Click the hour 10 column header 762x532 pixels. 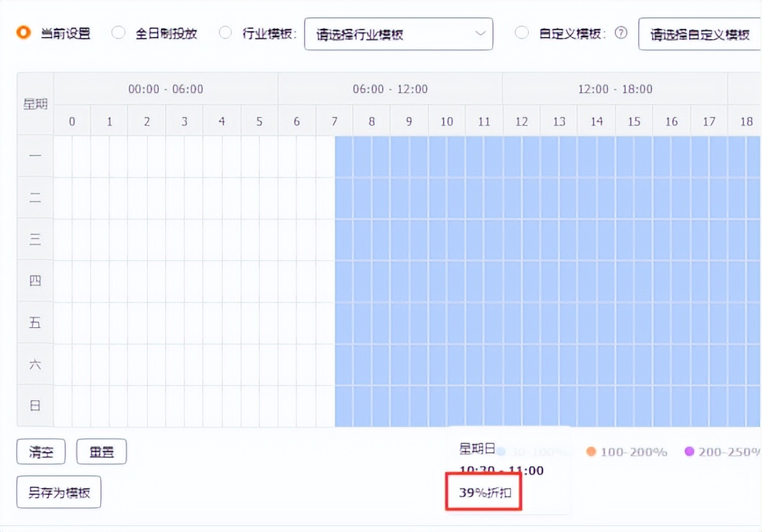point(446,120)
